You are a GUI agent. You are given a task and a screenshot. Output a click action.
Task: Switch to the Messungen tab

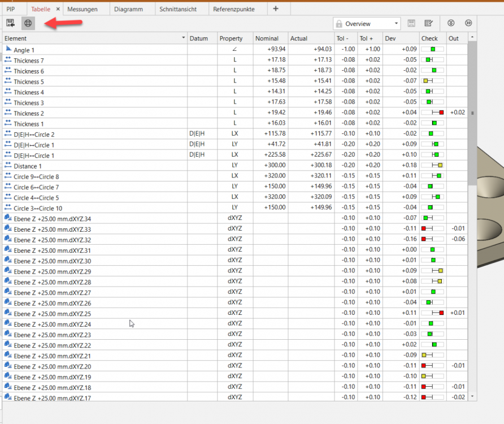pyautogui.click(x=82, y=10)
